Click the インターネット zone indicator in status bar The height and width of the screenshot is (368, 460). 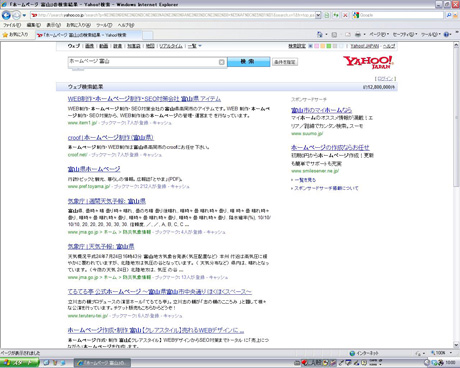[x=364, y=353]
